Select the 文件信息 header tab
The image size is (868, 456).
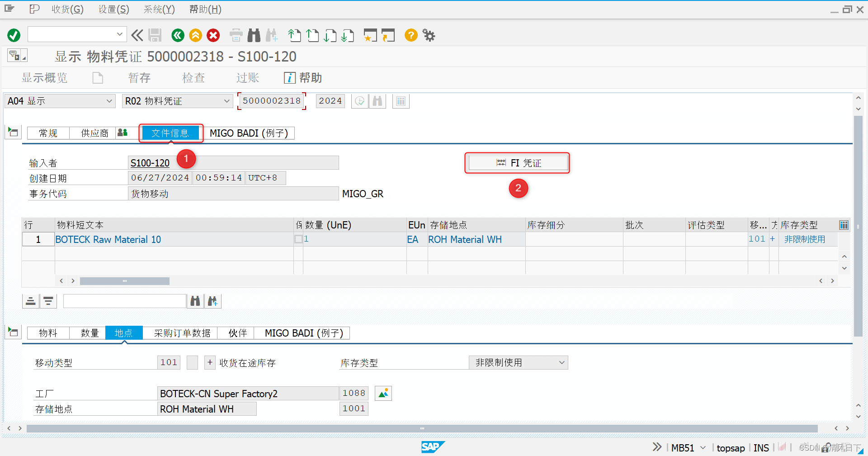[170, 133]
